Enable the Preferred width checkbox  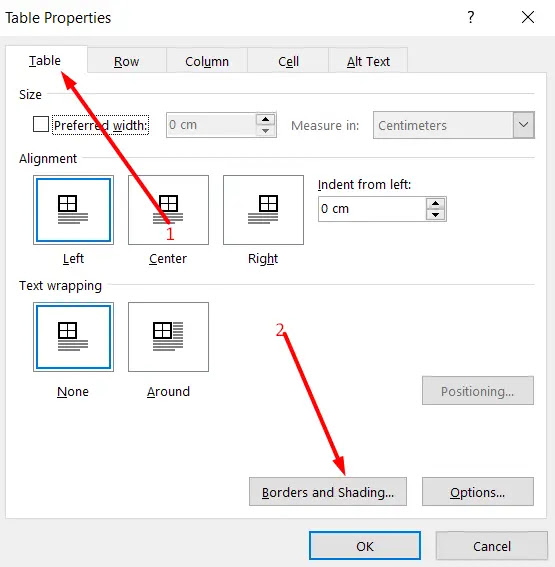(x=41, y=124)
